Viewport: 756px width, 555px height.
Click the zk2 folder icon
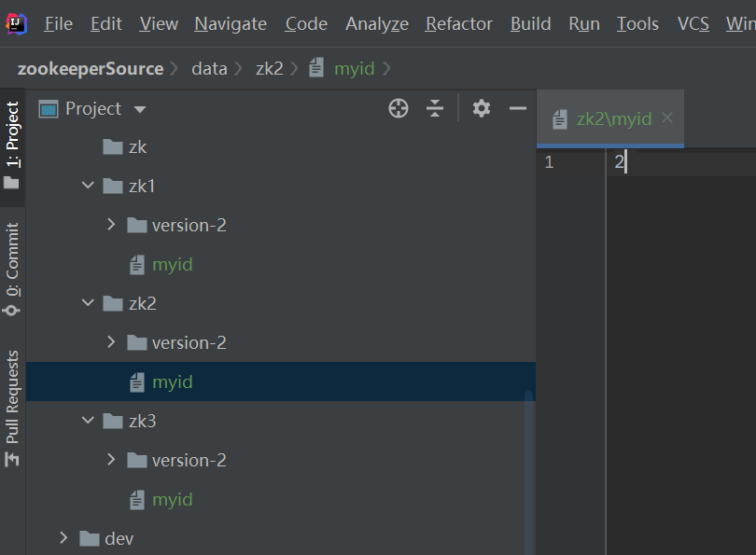113,303
